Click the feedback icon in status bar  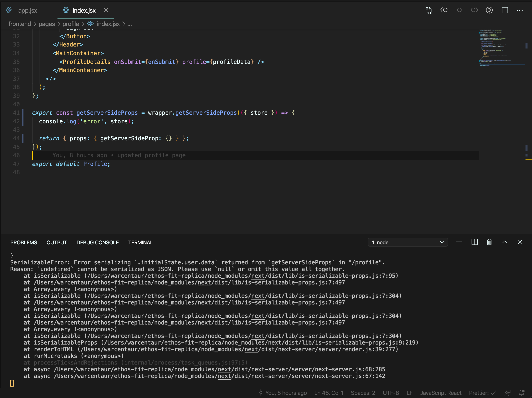507,393
